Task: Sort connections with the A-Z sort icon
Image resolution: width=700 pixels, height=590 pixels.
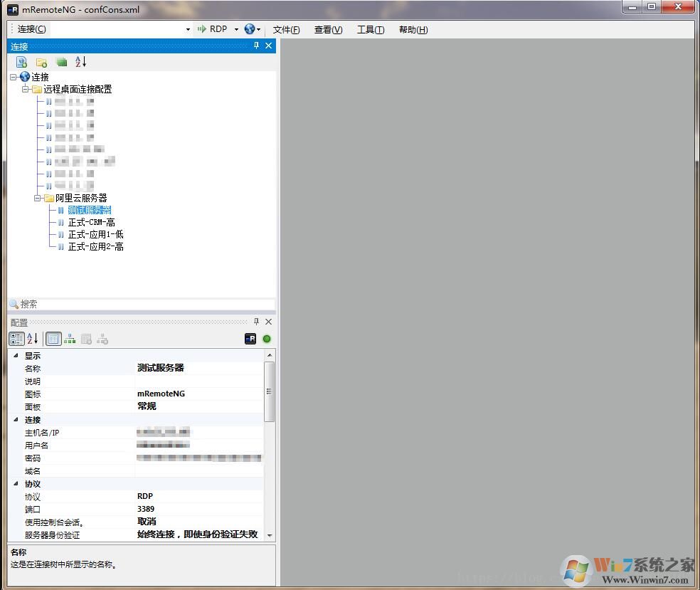Action: [x=80, y=62]
